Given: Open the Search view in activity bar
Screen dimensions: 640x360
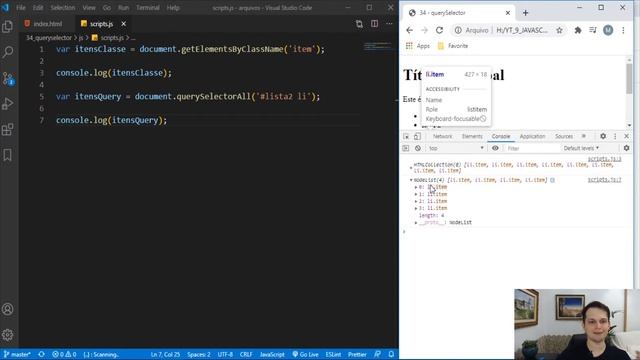Looking at the screenshot, I should [x=8, y=52].
